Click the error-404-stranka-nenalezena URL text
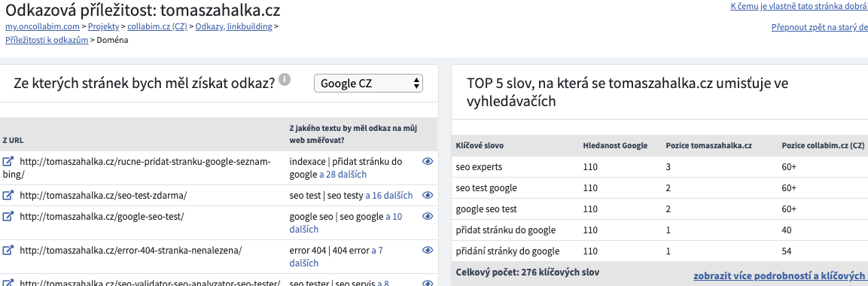Screen dimensions: 868x286 131,250
